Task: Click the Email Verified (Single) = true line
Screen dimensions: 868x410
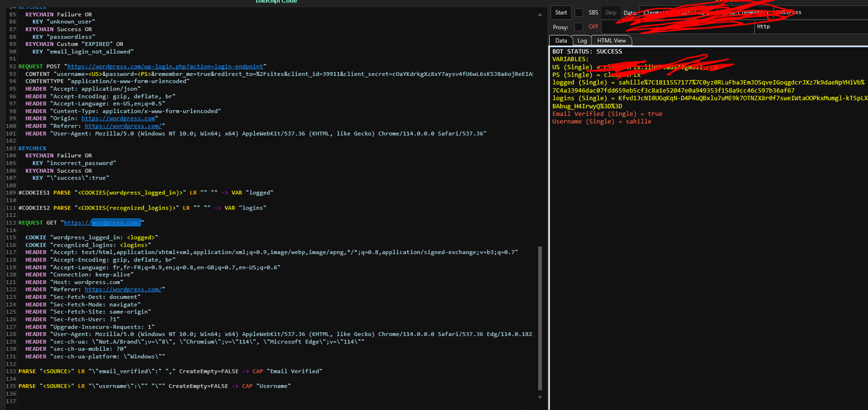Action: tap(607, 114)
